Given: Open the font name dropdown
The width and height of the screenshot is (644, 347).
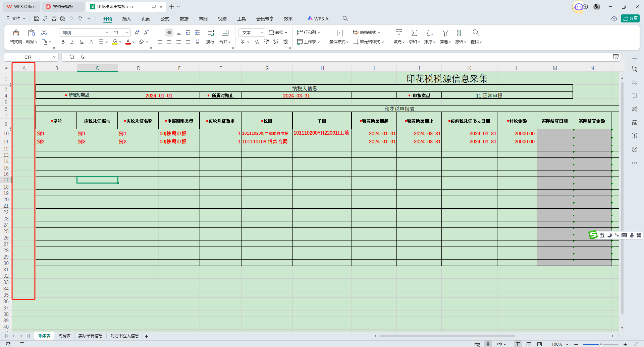Looking at the screenshot, I should tap(107, 32).
